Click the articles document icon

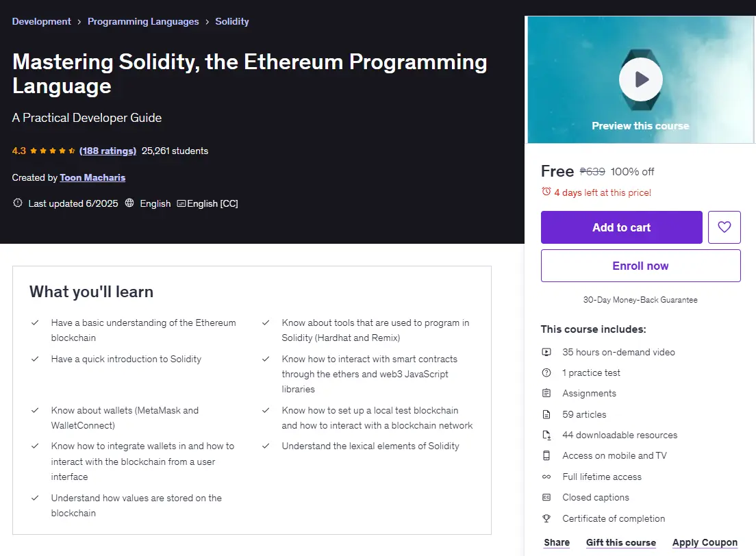(x=546, y=414)
